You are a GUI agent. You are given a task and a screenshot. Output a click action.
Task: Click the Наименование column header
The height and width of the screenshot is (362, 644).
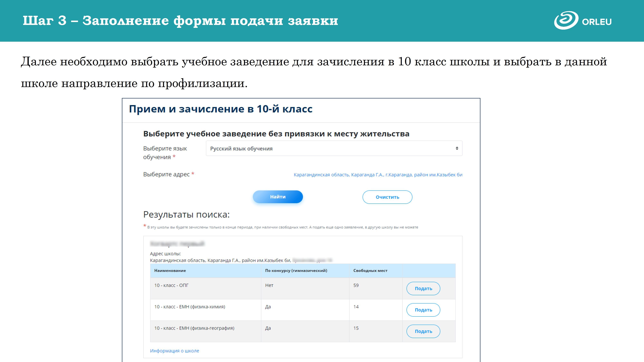(x=170, y=271)
